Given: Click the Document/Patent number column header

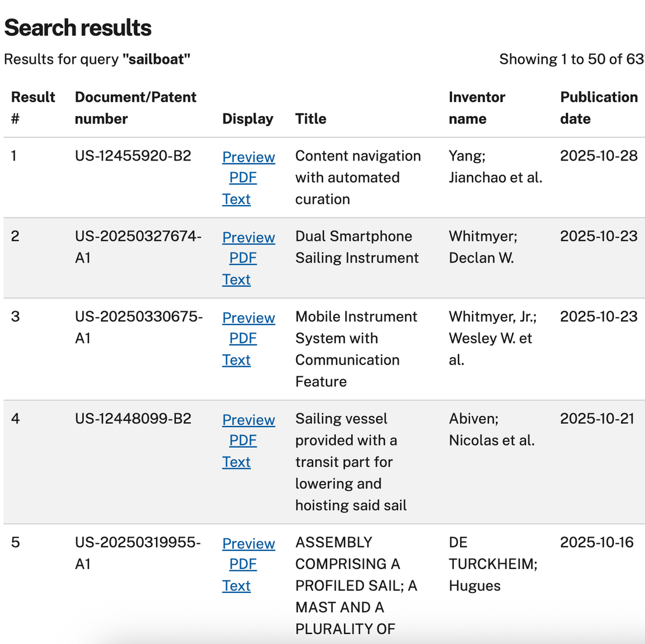Looking at the screenshot, I should 135,108.
